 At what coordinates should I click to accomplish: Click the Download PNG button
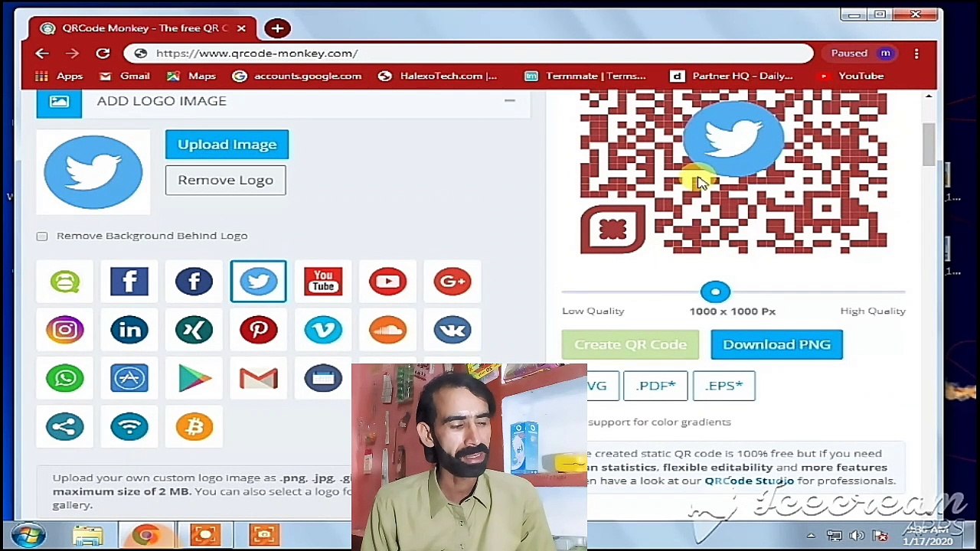(776, 344)
